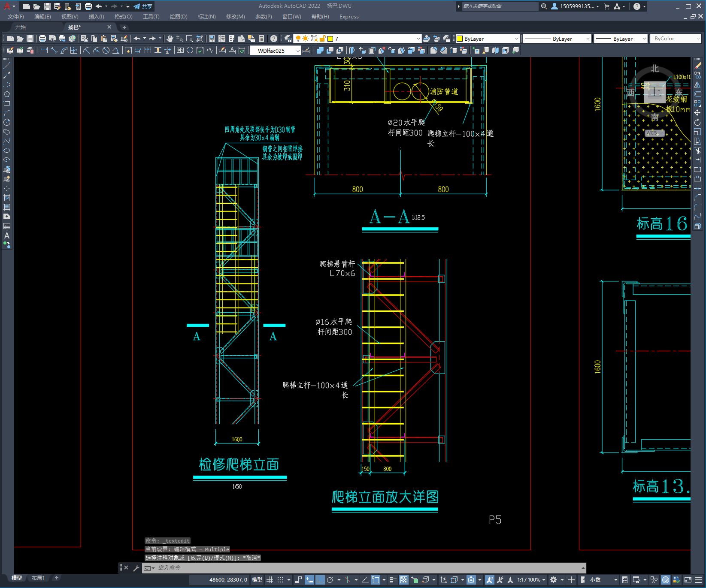Open the 文件(F) menu
706x588 pixels.
click(x=16, y=17)
